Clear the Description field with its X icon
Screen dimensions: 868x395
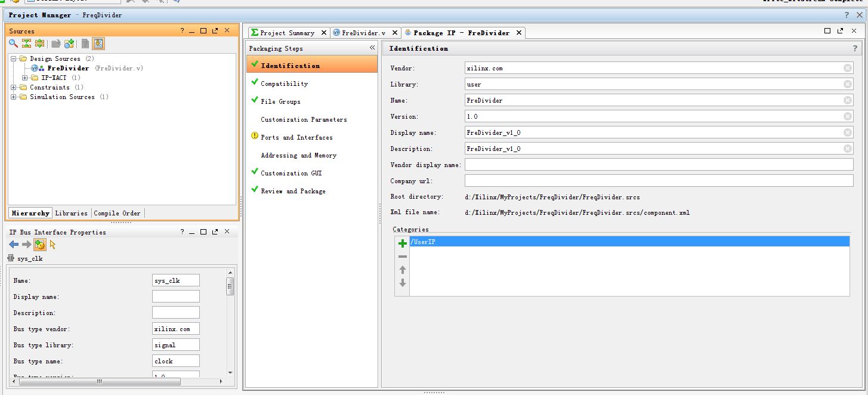[x=848, y=149]
